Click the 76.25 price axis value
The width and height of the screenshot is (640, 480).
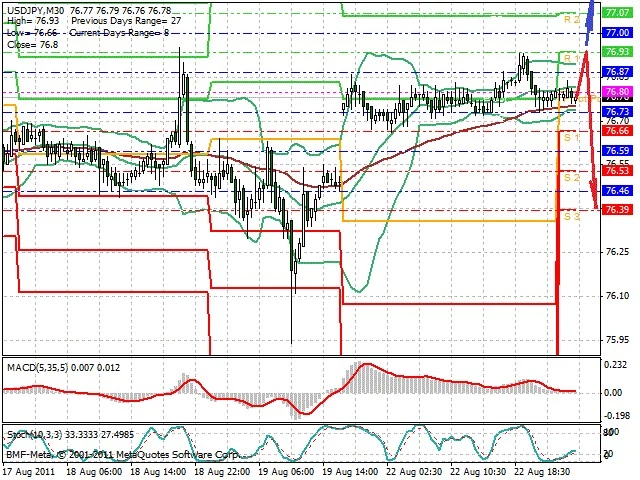point(617,252)
